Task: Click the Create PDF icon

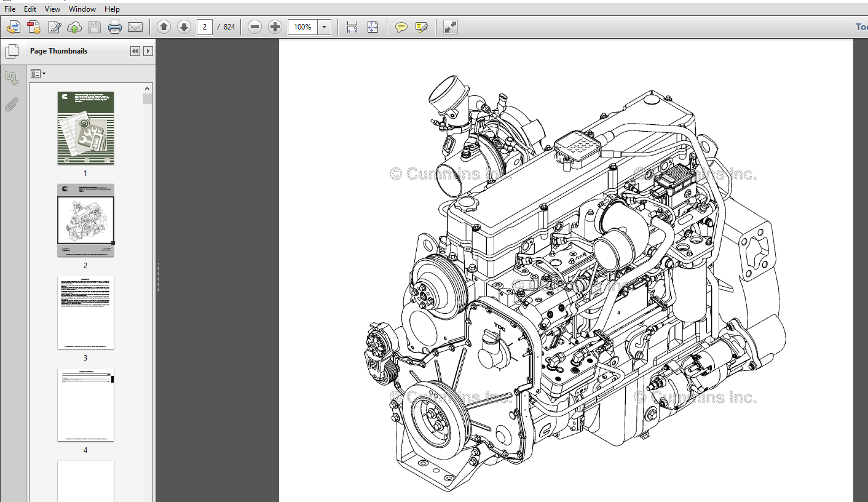Action: [34, 27]
